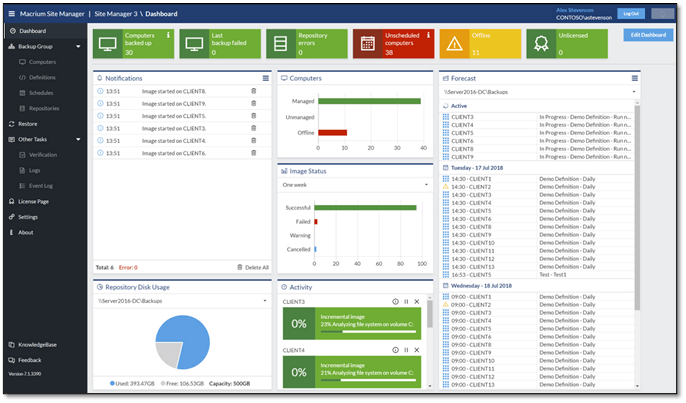This screenshot has height=403, width=686.
Task: Click the Error: 0 filter text
Action: pos(128,267)
